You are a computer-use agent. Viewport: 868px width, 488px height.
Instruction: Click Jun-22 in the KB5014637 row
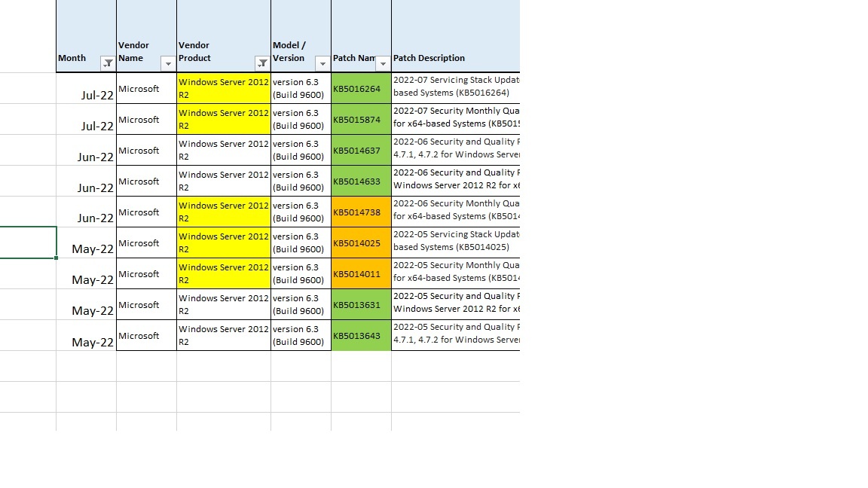click(95, 157)
